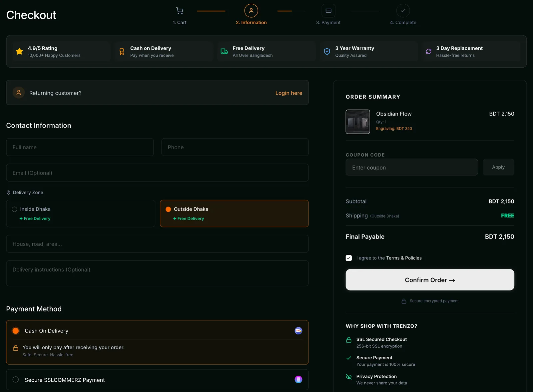Click the shield icon beside 3 Year Warranty

click(327, 51)
